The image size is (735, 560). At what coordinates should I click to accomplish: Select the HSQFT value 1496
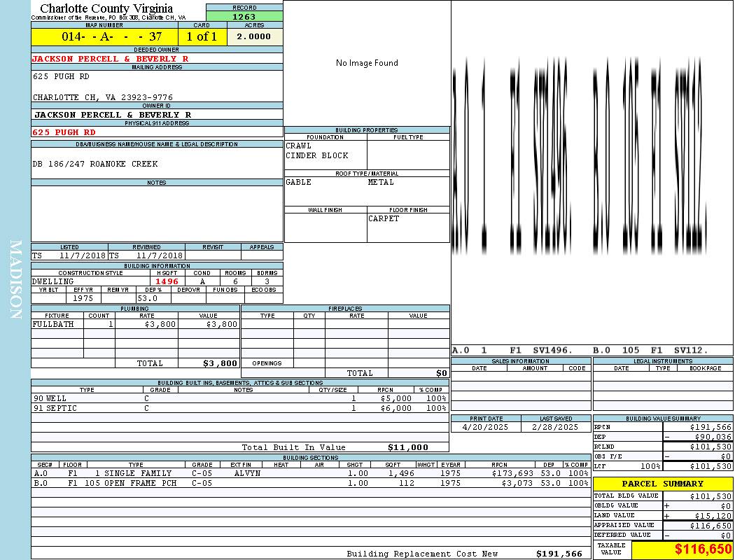167,281
